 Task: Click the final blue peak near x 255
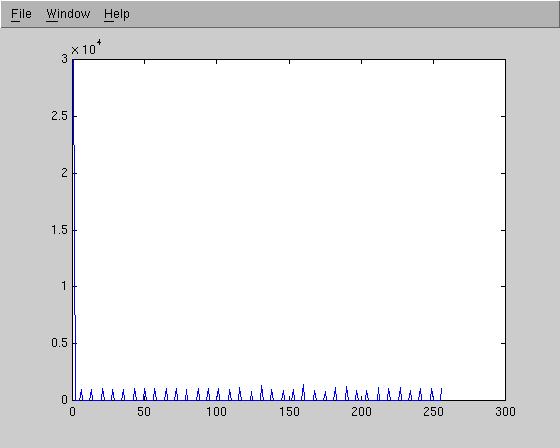441,394
